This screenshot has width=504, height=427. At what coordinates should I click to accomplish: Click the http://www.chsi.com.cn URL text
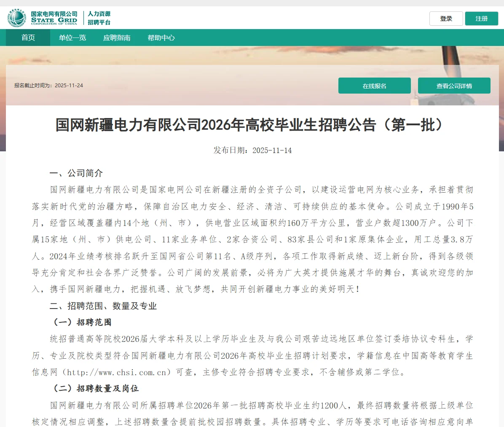point(117,372)
